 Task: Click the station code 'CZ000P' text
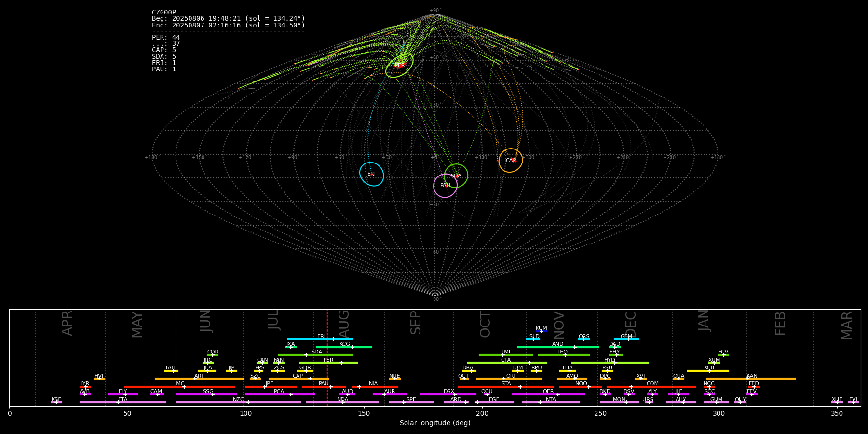pyautogui.click(x=164, y=13)
